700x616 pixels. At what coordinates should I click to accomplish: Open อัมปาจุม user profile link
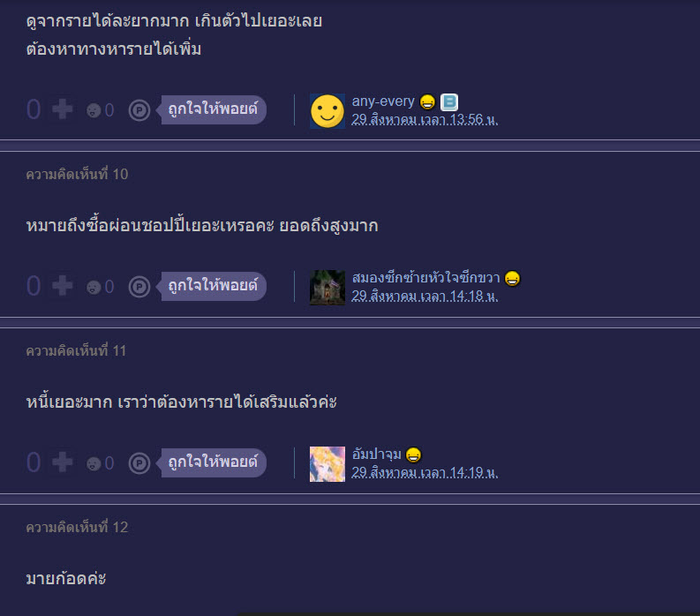[376, 454]
